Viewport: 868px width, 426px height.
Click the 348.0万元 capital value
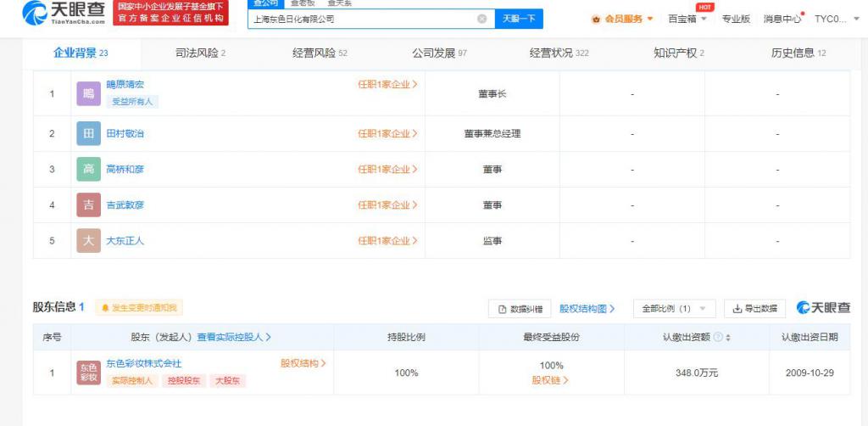point(697,373)
